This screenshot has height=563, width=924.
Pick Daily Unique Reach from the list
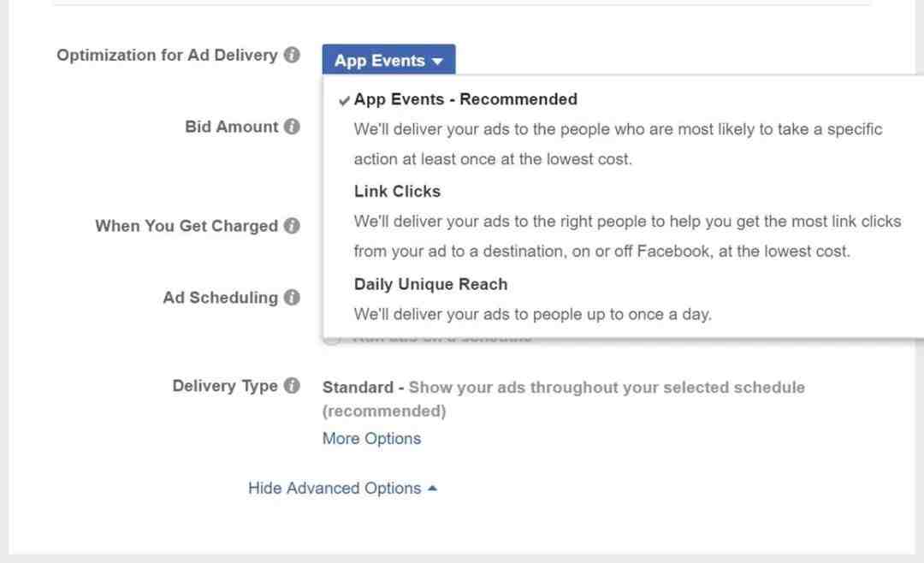tap(430, 284)
